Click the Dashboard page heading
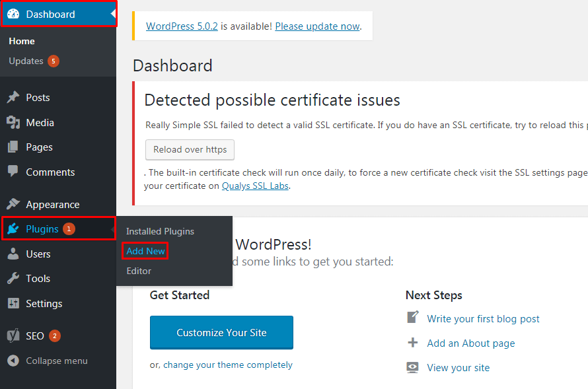Viewport: 588px width, 389px height. [x=172, y=65]
